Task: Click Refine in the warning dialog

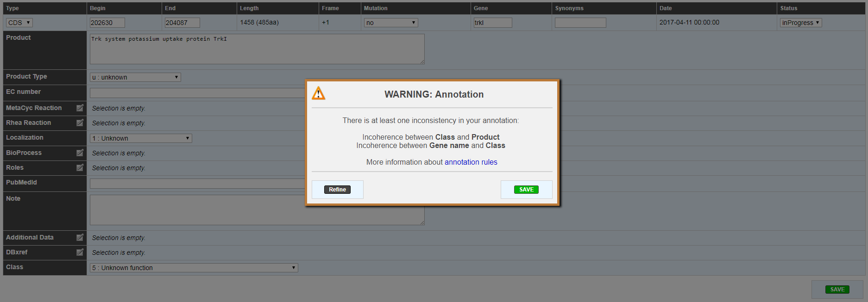Action: pos(338,190)
